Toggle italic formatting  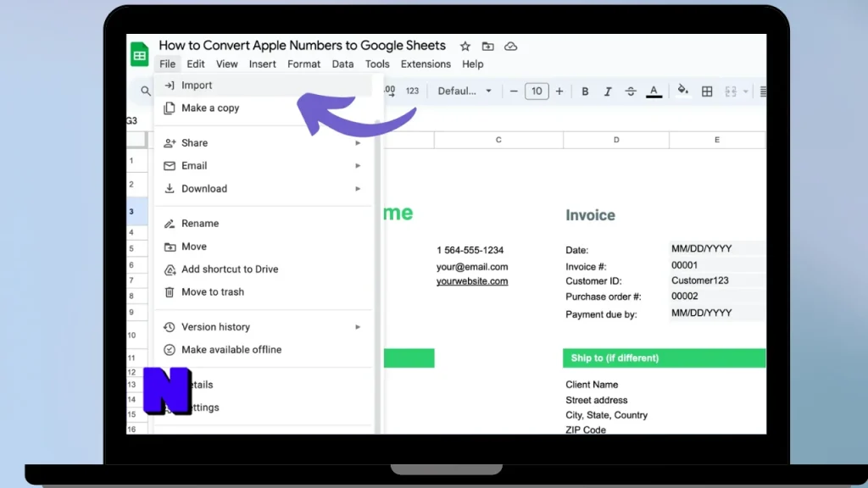pos(607,91)
